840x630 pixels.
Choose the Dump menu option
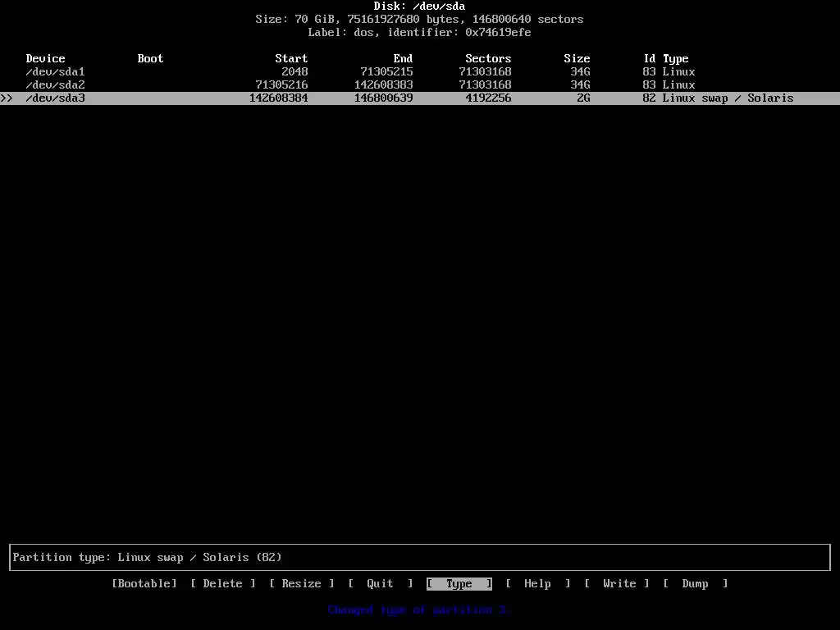(696, 583)
